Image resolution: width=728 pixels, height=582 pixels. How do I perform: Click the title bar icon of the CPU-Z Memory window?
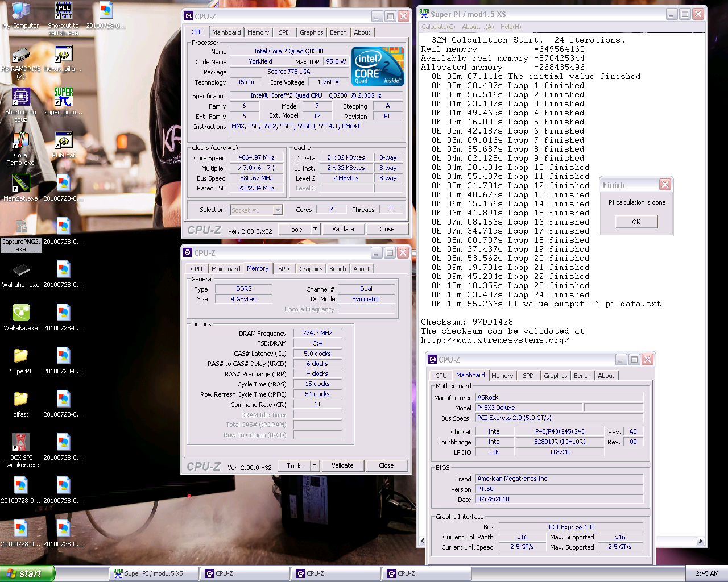(188, 253)
